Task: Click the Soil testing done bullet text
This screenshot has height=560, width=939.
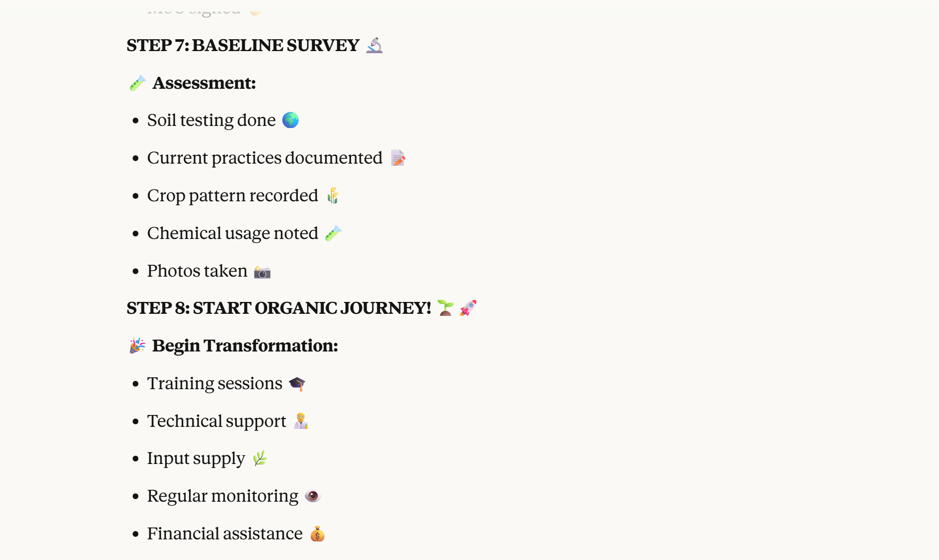Action: click(x=211, y=120)
